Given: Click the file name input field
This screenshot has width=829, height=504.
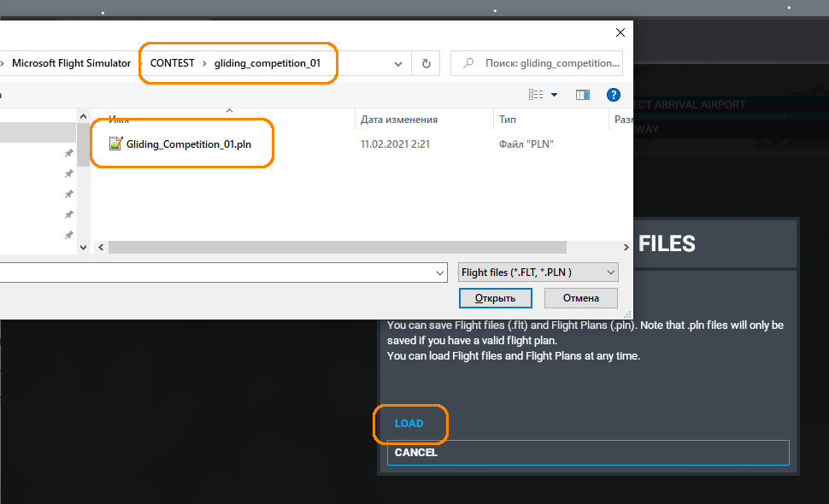Looking at the screenshot, I should pos(214,273).
